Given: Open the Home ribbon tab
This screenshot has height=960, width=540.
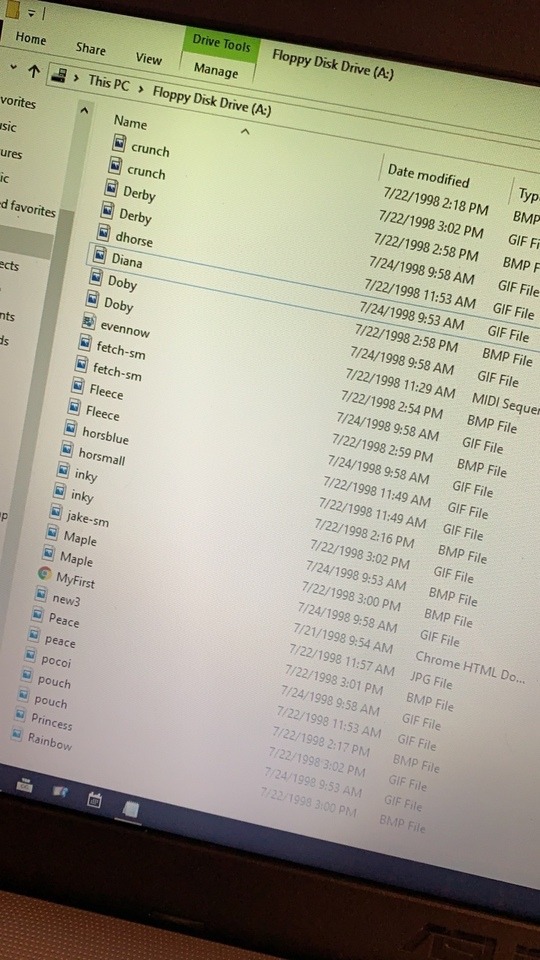Looking at the screenshot, I should 31,39.
